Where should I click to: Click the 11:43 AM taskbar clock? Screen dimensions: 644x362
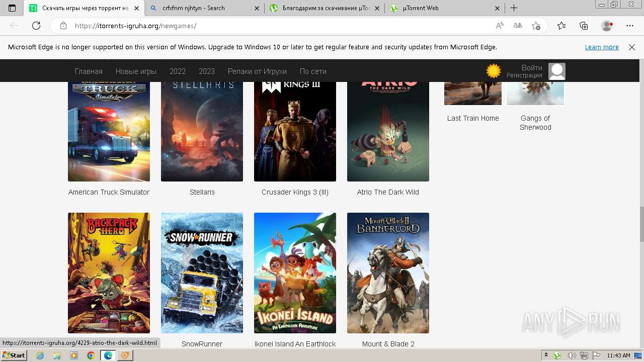(x=618, y=355)
